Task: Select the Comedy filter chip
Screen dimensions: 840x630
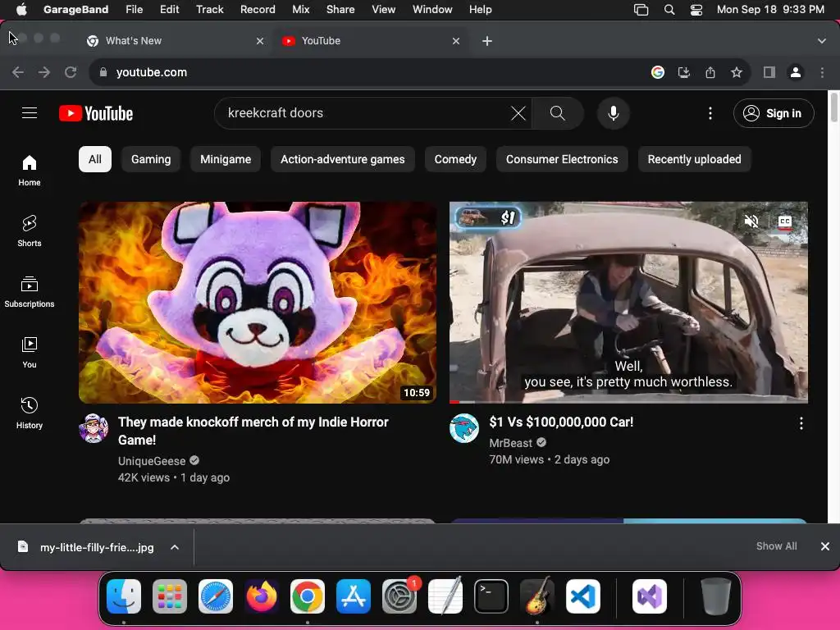Action: pos(455,159)
